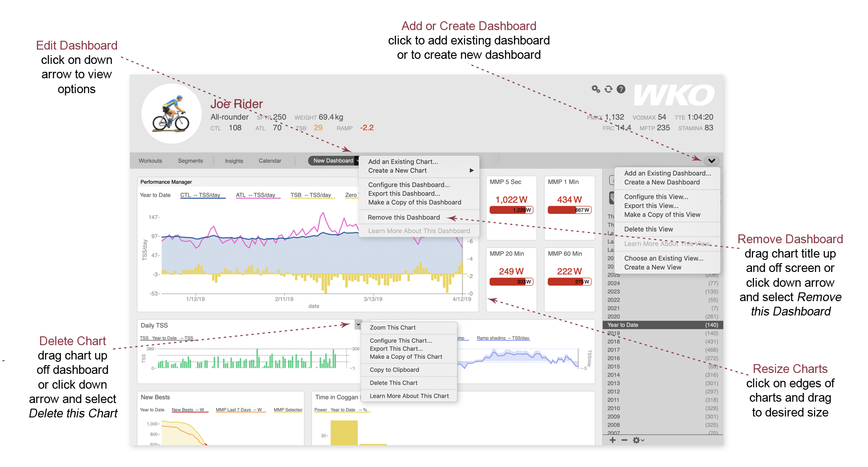Viewport: 868px width, 467px height.
Task: Choose Export this View from menu
Action: point(651,206)
